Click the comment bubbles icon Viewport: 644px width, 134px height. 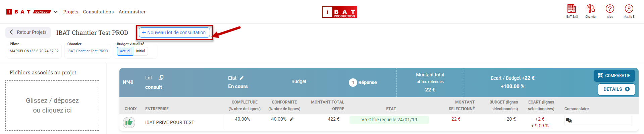tap(569, 121)
